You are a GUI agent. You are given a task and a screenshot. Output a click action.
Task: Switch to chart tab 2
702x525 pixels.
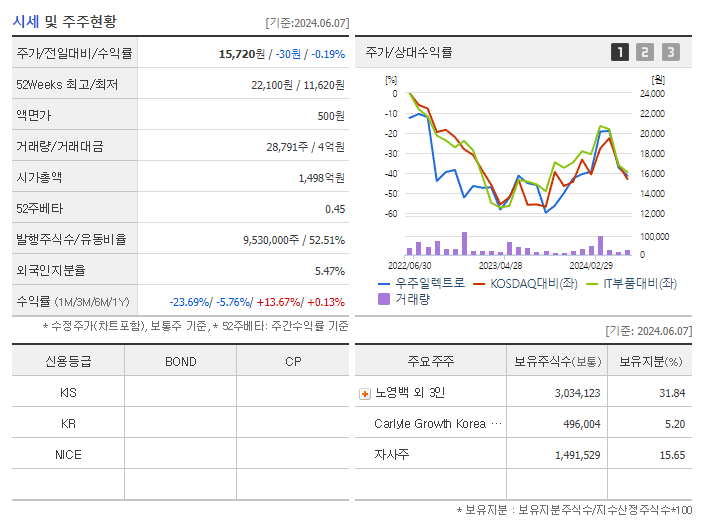[645, 52]
